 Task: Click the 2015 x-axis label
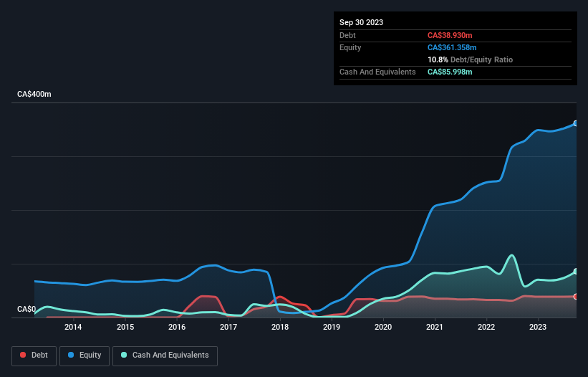pos(125,327)
